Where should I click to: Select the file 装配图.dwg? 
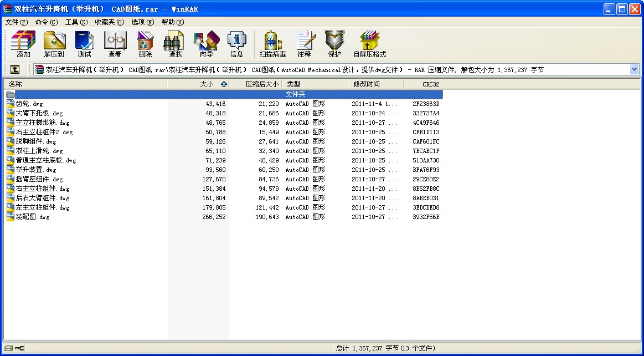click(x=32, y=217)
